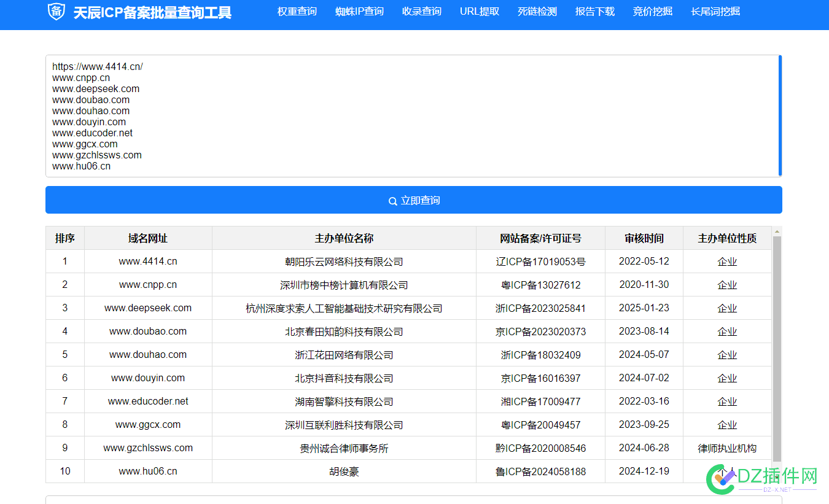
Task: Select www.hu06.cn domain cell in table
Action: coord(148,471)
